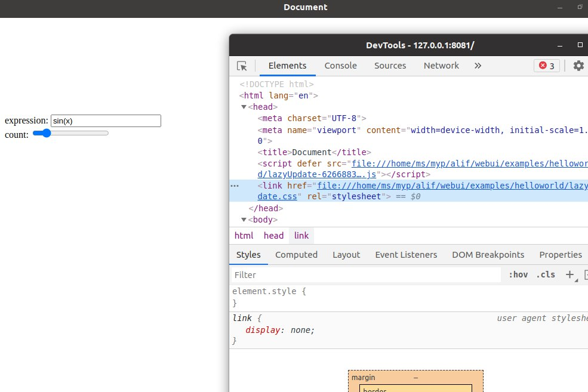Select the Computed pane tab

pos(296,255)
